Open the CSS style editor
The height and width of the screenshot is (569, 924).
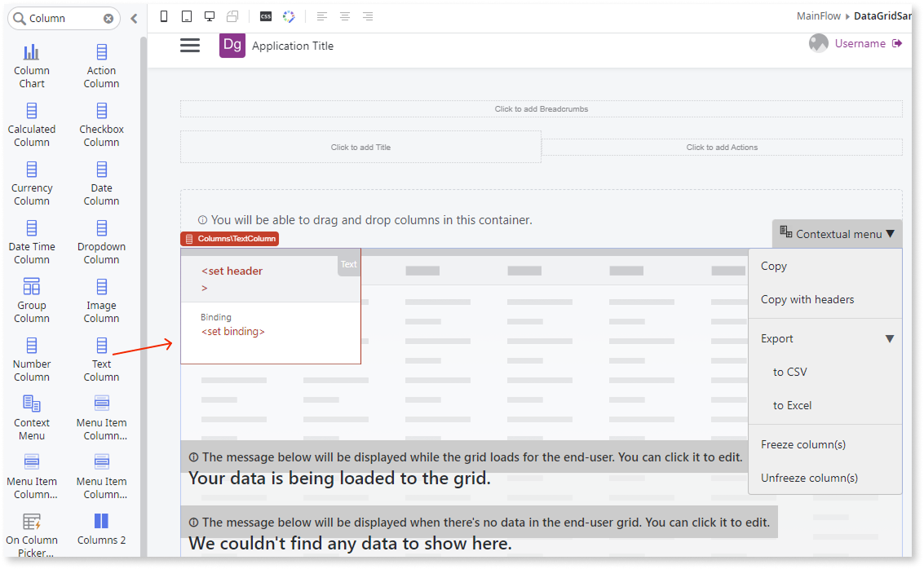(x=265, y=15)
